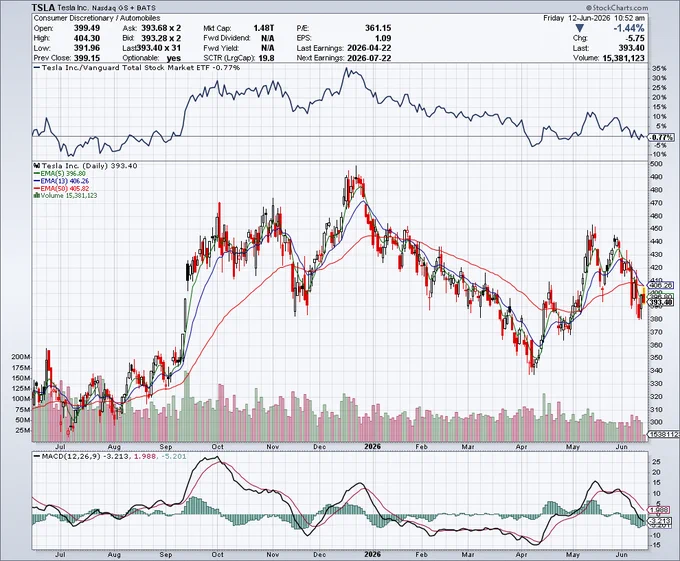The width and height of the screenshot is (680, 561).
Task: Click the Volume 15,381,123 legend in the price chart
Action: click(65, 196)
